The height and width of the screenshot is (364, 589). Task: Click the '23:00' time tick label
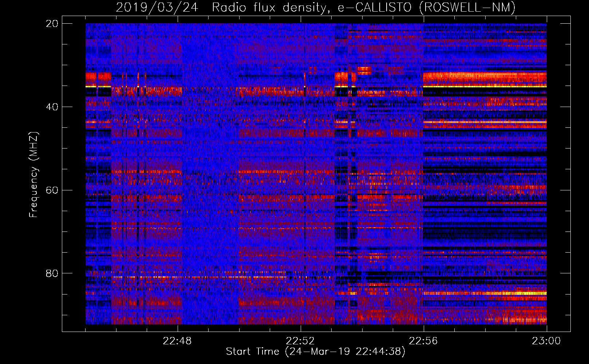tap(546, 341)
